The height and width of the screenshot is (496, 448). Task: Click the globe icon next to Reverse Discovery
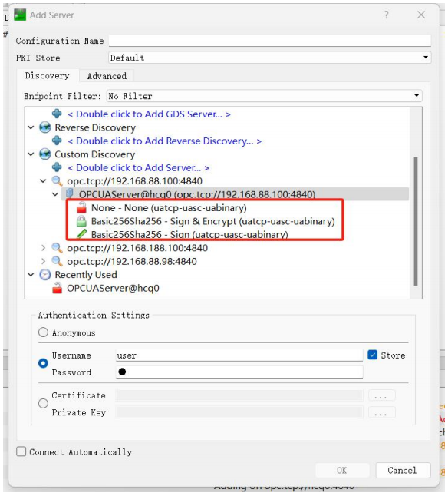tap(44, 127)
